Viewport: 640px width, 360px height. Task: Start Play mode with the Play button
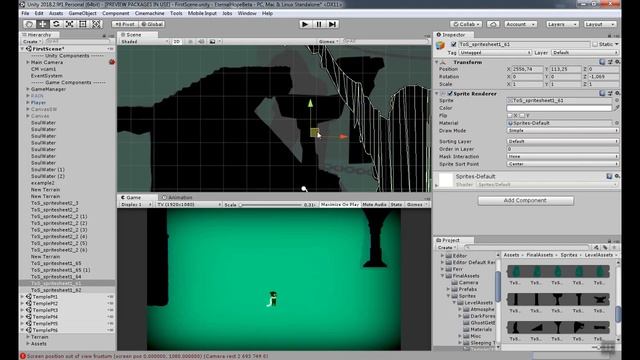[304, 24]
